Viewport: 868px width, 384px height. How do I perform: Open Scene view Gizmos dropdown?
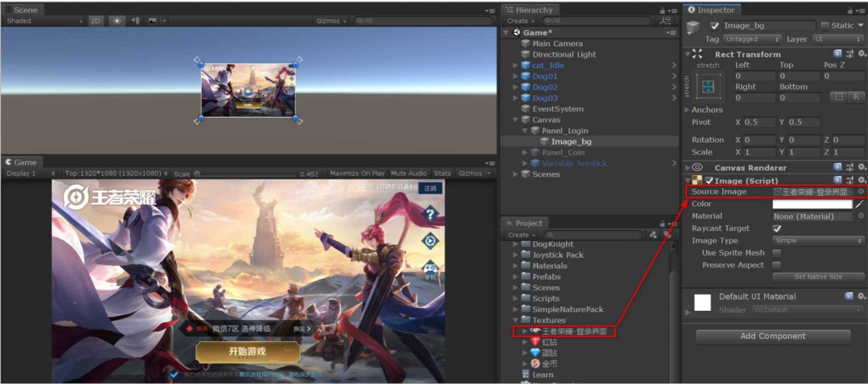point(331,21)
